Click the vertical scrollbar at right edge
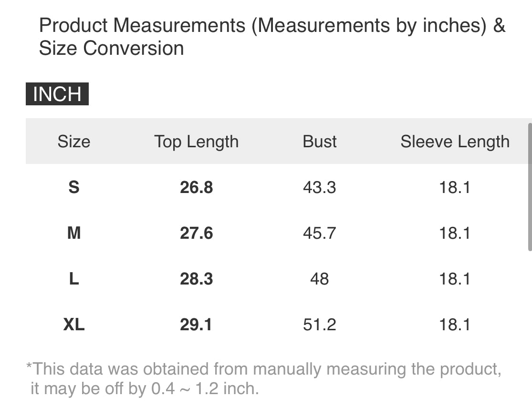Viewport: 532px width, 417px height. coord(530,186)
